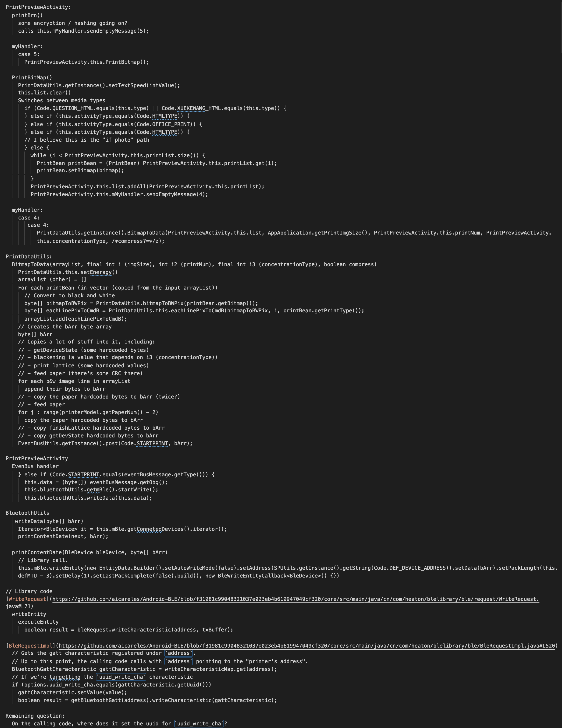The height and width of the screenshot is (728, 562).
Task: Place cursor on PrintPreviewActivity: heading line
Action: pos(38,7)
